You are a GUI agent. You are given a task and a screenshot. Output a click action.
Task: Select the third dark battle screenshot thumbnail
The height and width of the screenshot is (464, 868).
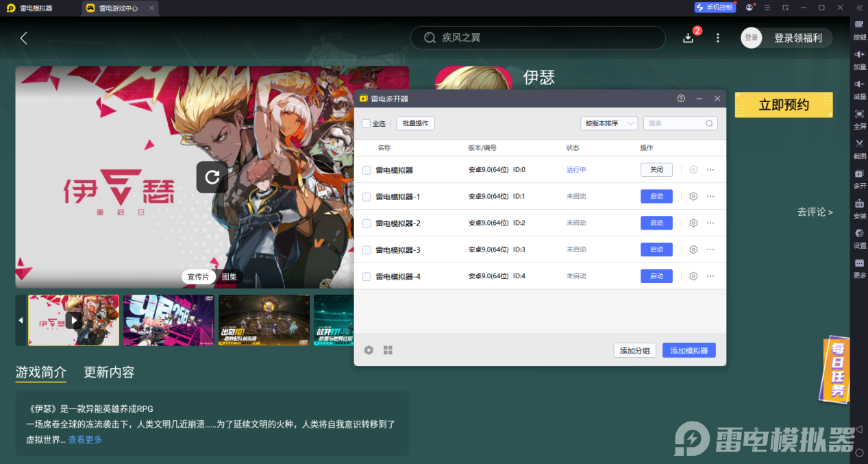[264, 320]
